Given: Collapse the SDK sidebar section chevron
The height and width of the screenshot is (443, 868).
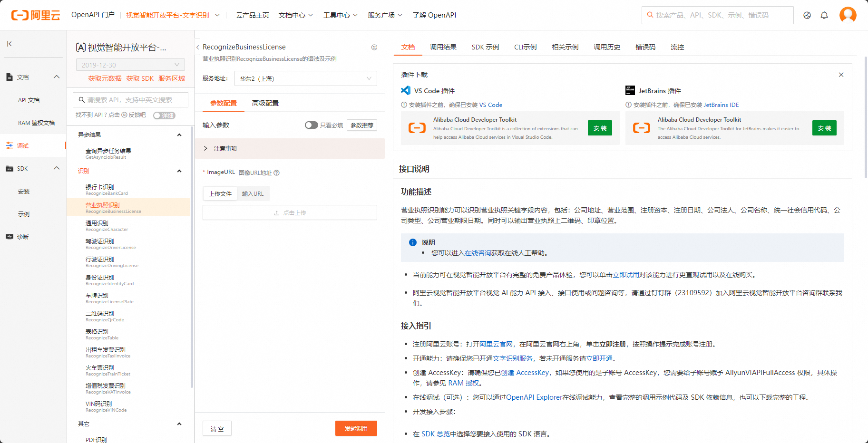Looking at the screenshot, I should click(x=57, y=168).
